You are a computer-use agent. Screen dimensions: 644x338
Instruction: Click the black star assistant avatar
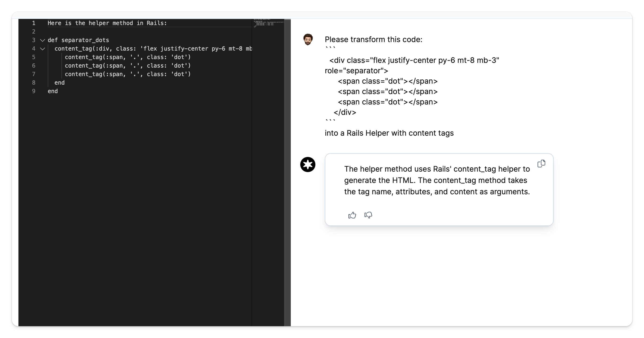click(308, 165)
